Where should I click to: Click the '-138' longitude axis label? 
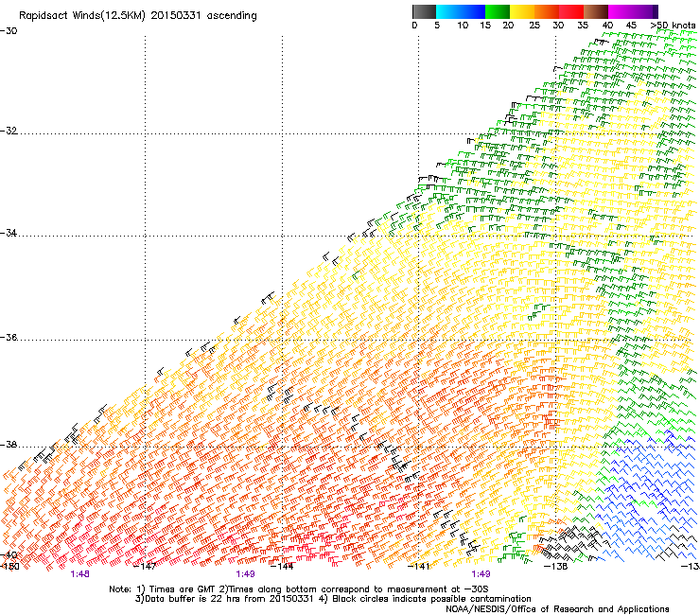tap(556, 567)
